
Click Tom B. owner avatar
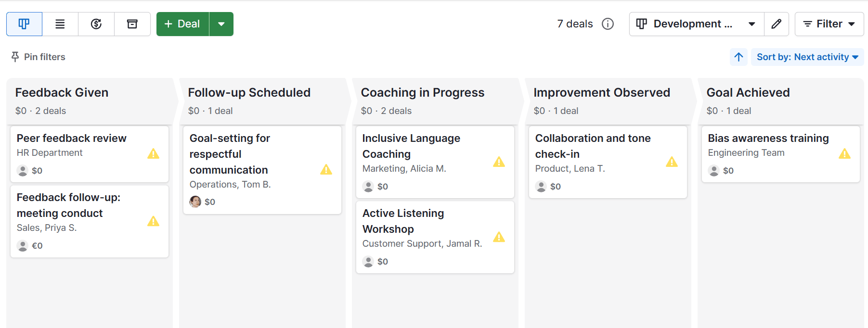pyautogui.click(x=195, y=202)
